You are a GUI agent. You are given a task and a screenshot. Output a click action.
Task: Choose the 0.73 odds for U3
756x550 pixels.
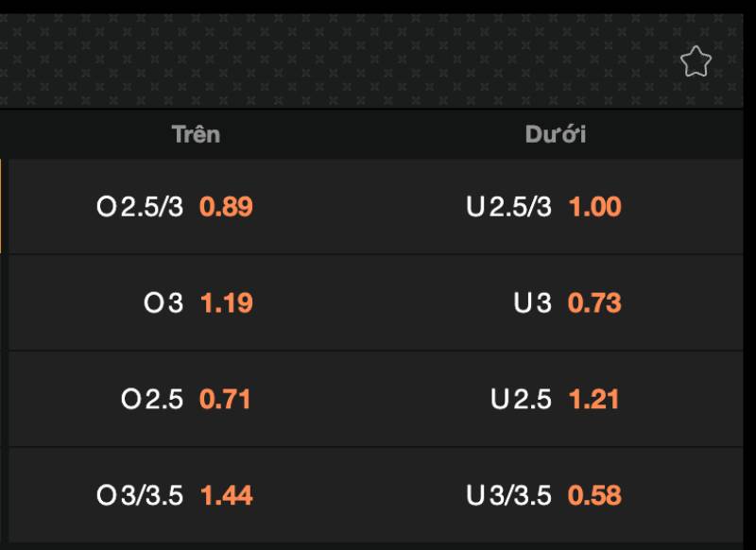(594, 303)
